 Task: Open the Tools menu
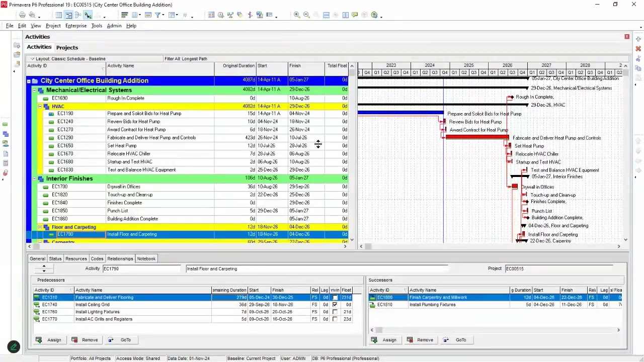pos(97,26)
